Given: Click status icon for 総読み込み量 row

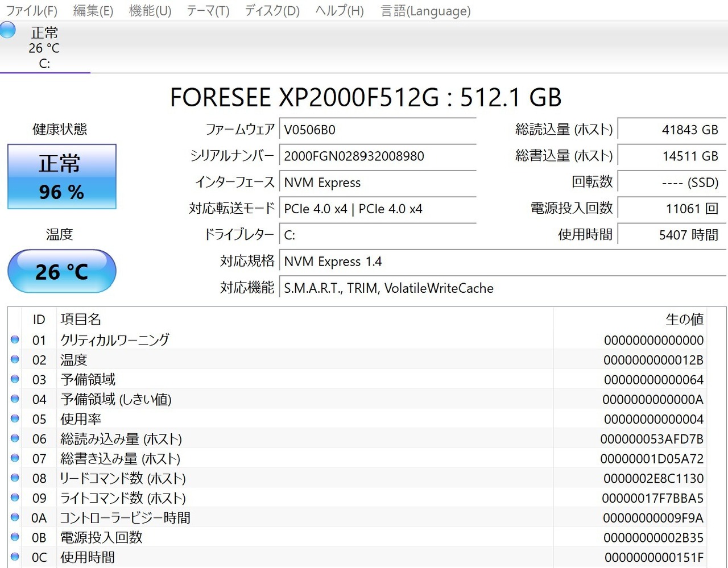Looking at the screenshot, I should 15,438.
